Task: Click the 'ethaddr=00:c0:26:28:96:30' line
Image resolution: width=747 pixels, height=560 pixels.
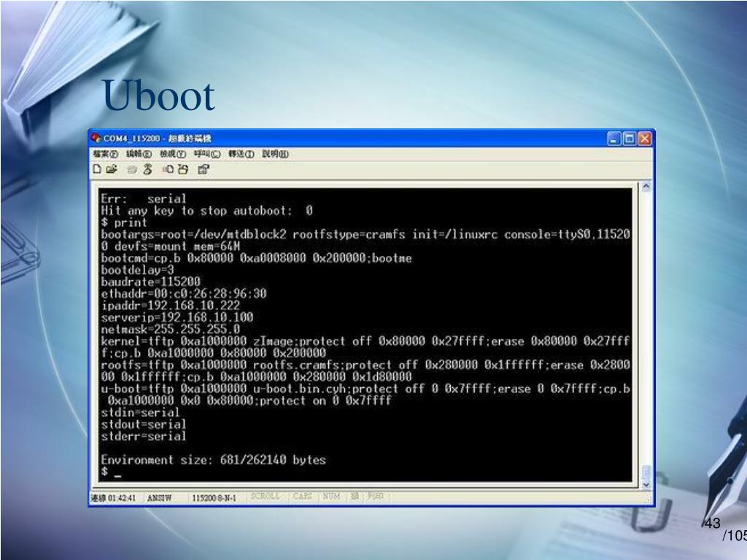Action: coord(183,293)
